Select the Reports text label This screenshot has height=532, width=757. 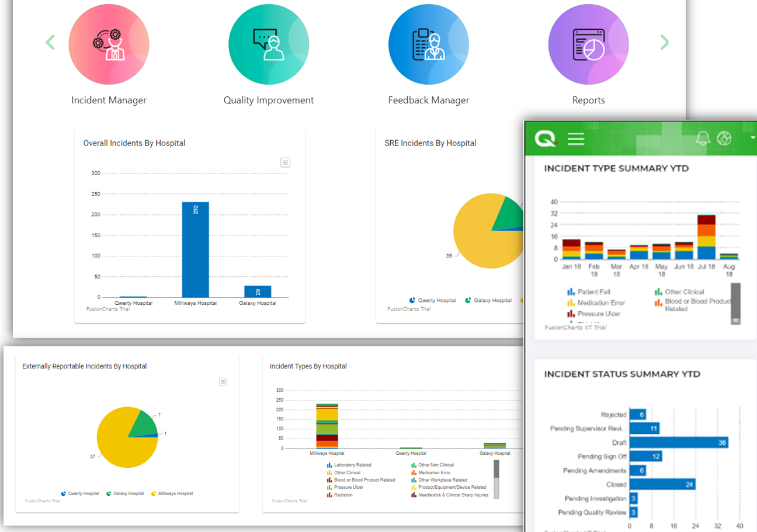(588, 100)
